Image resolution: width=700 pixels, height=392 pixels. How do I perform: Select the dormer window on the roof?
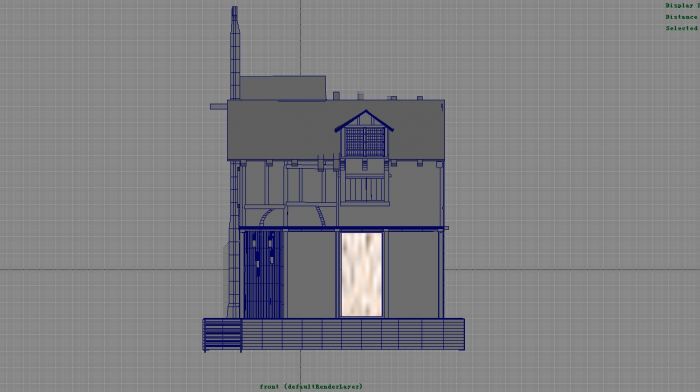[365, 134]
